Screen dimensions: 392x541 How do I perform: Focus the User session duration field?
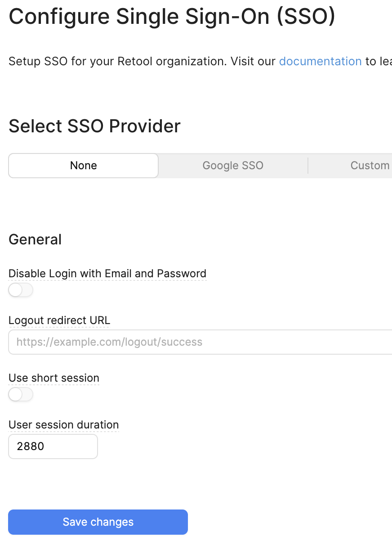pos(53,446)
